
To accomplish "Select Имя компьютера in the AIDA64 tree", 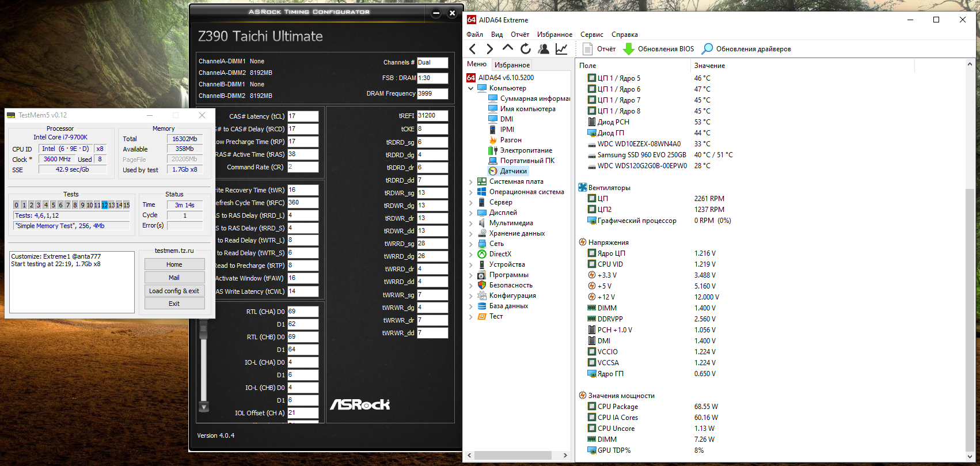I will (x=522, y=109).
